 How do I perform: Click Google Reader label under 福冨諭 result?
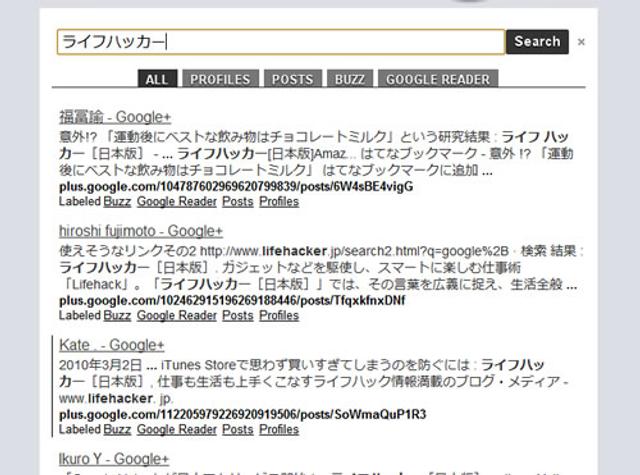click(x=177, y=202)
